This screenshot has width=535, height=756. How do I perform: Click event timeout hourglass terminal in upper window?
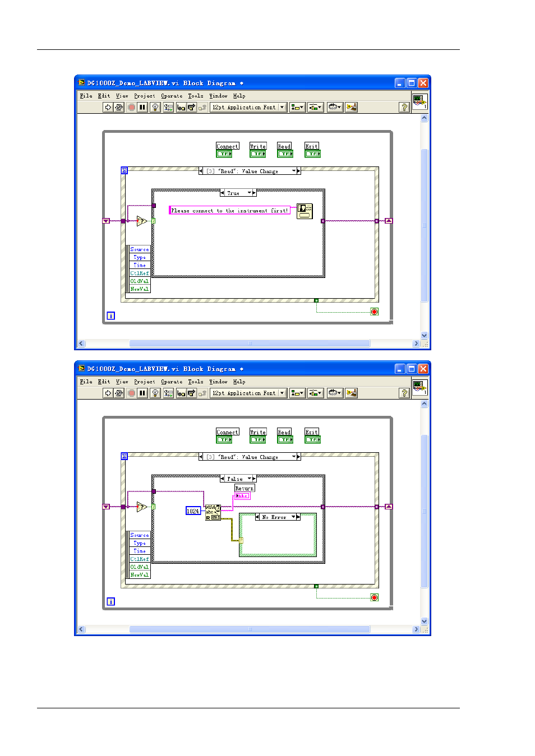(x=124, y=170)
